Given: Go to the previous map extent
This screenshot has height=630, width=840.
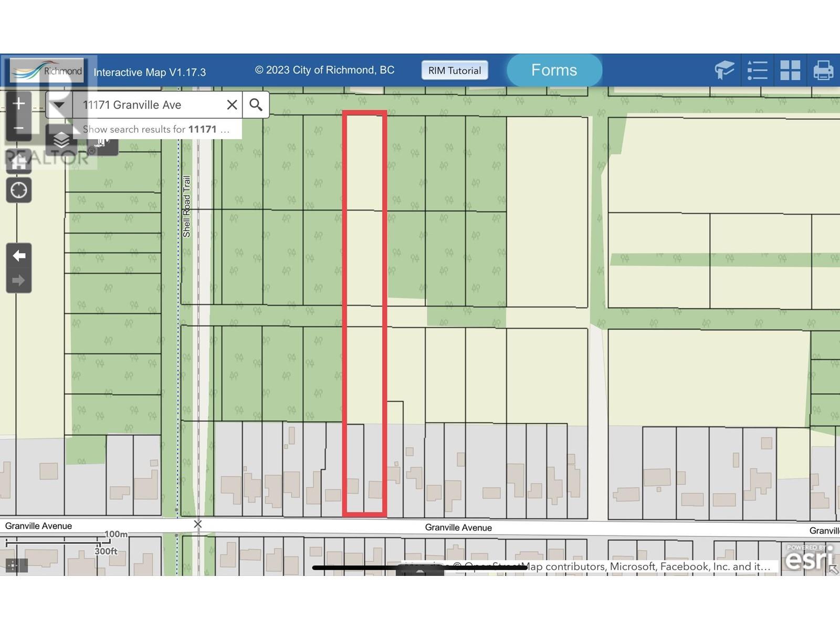Looking at the screenshot, I should click(19, 256).
